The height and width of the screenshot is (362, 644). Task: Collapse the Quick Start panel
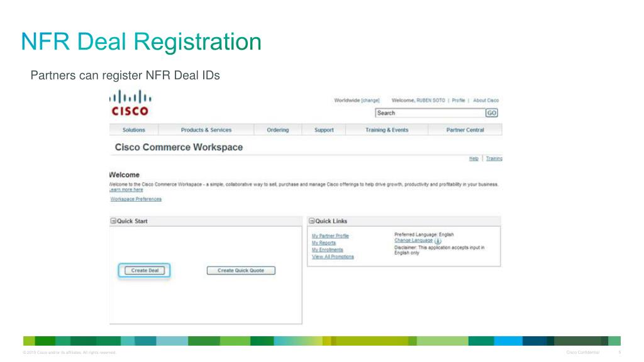click(x=113, y=221)
